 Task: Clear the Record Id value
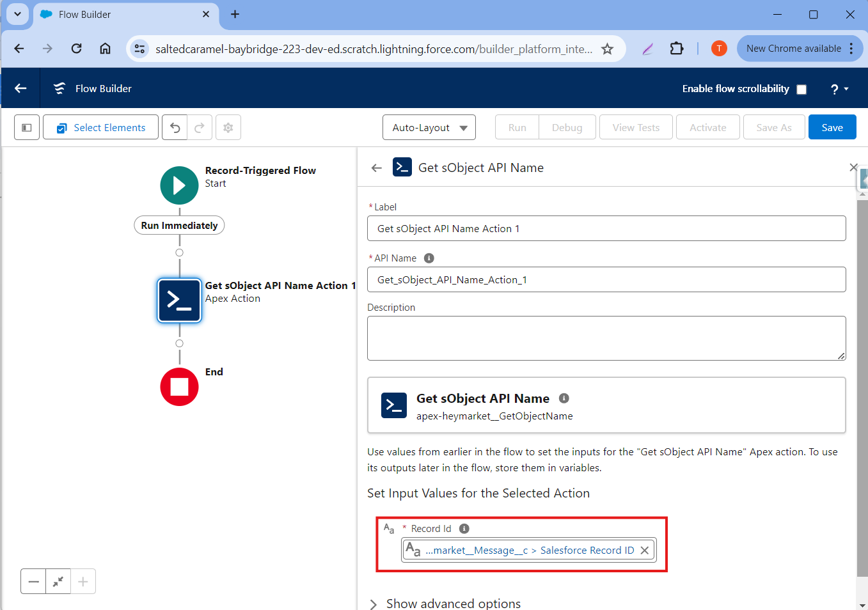[x=645, y=551]
